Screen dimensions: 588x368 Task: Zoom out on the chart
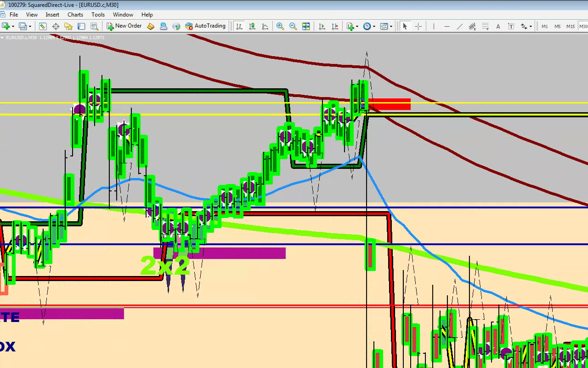(293, 26)
